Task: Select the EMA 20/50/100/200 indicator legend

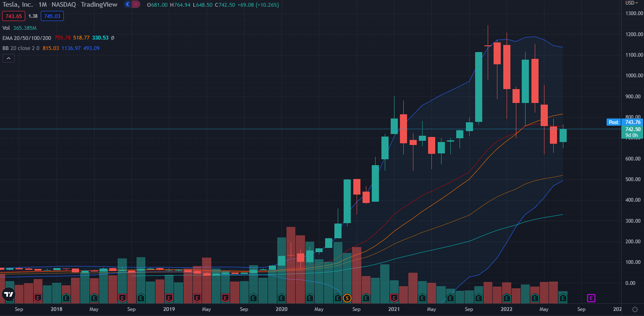Action: coord(26,38)
